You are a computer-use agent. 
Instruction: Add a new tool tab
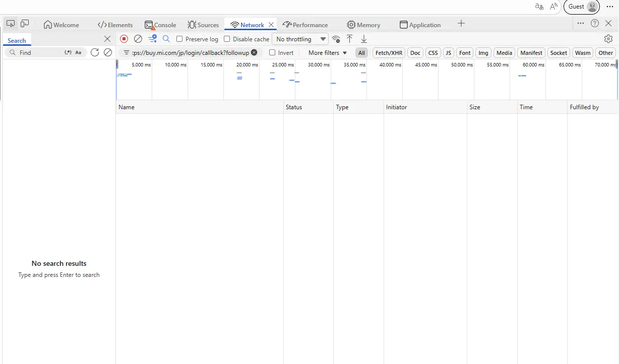click(461, 23)
